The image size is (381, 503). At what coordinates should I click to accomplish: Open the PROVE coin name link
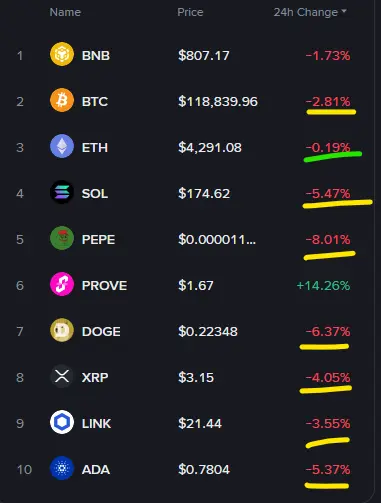tap(104, 286)
